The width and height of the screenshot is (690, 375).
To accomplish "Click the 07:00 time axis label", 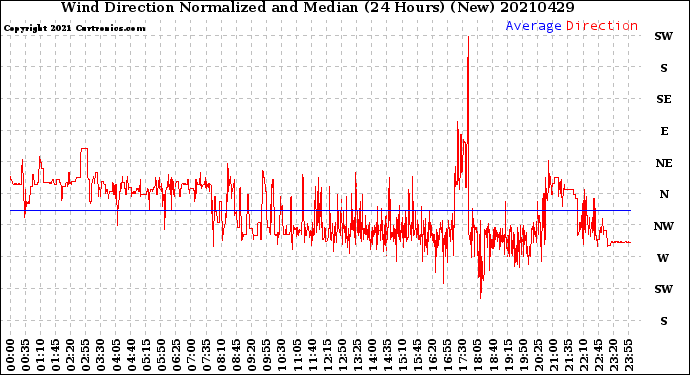I will click(x=191, y=355).
